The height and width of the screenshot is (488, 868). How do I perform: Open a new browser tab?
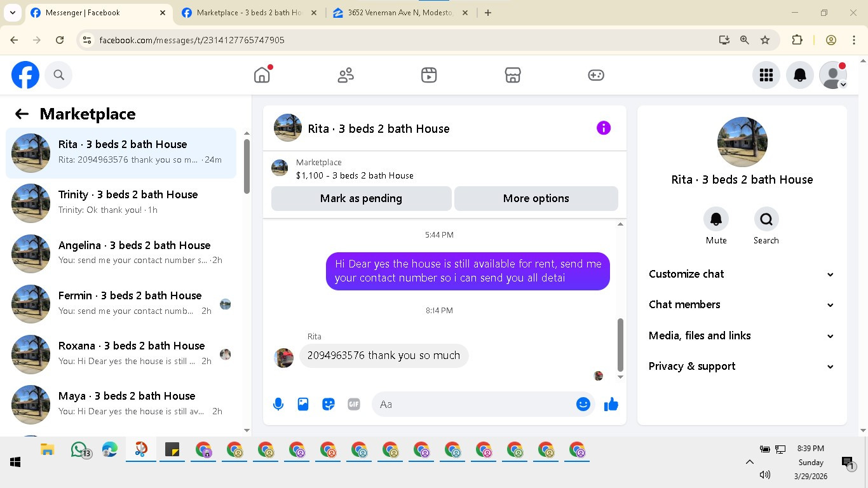point(488,13)
